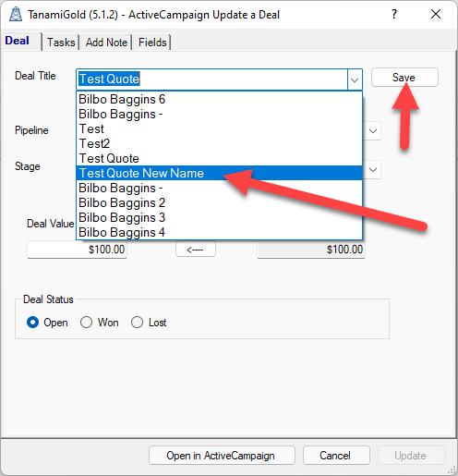Switch to the Tasks tab

(x=61, y=43)
